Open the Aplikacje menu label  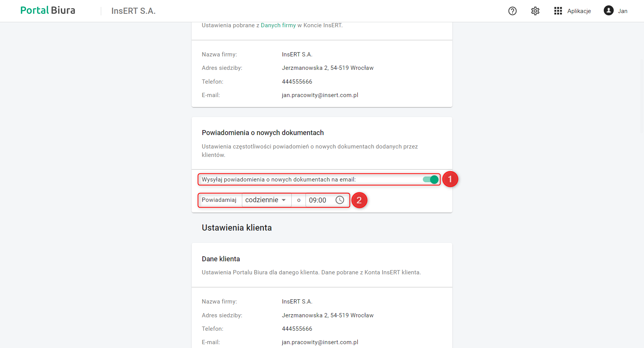tap(579, 11)
